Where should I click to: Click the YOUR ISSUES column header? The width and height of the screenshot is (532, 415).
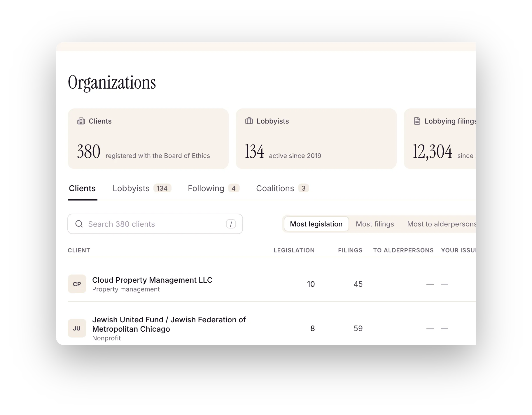pos(459,250)
